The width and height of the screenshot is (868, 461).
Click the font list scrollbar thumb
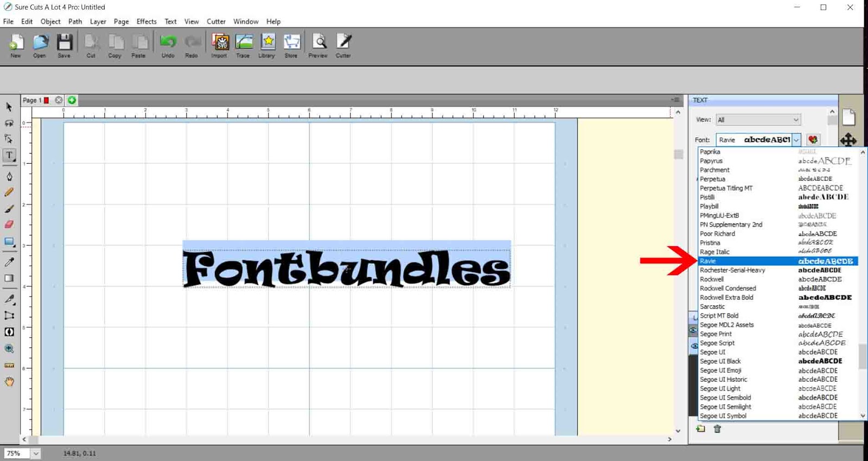pyautogui.click(x=863, y=356)
